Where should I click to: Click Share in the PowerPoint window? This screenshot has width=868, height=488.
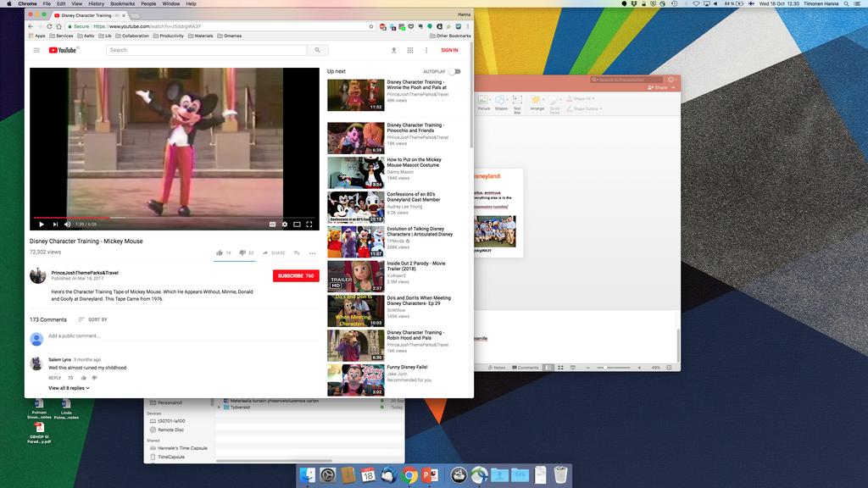click(x=658, y=87)
